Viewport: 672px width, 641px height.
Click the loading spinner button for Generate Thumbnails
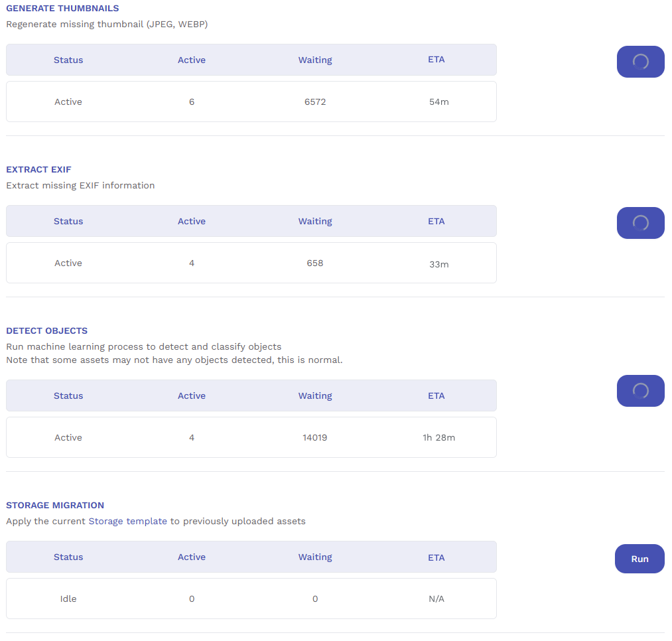click(x=640, y=62)
